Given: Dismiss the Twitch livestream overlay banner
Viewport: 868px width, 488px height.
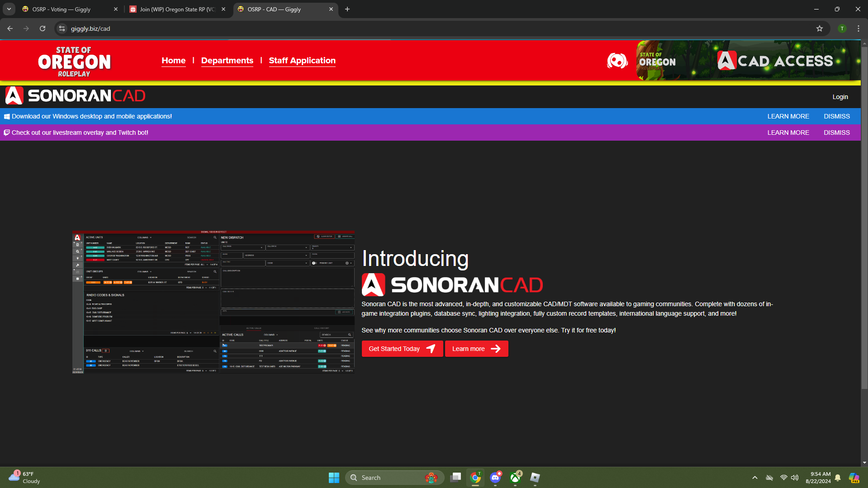Looking at the screenshot, I should click(x=836, y=133).
